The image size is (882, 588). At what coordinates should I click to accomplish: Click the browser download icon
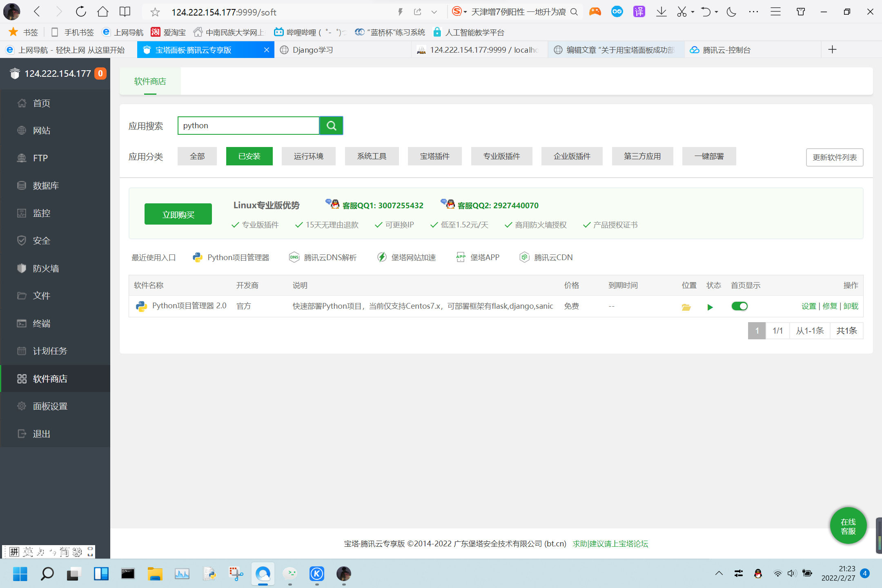tap(661, 12)
